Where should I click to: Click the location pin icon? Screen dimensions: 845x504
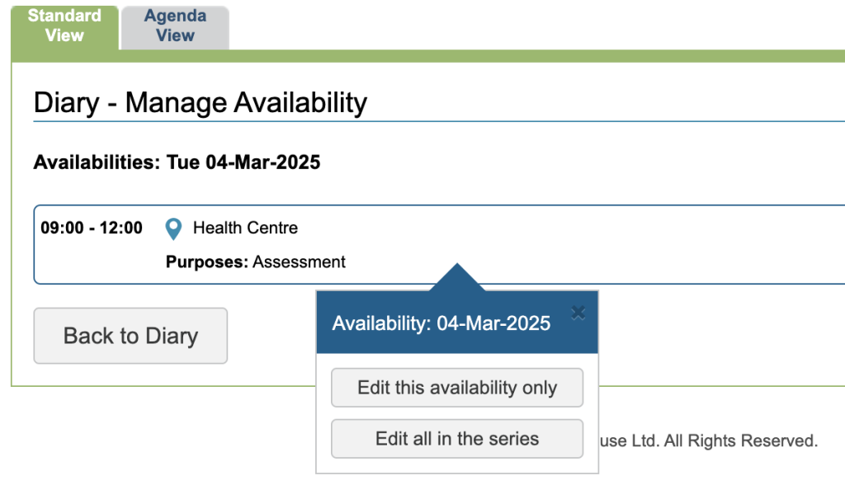point(173,228)
